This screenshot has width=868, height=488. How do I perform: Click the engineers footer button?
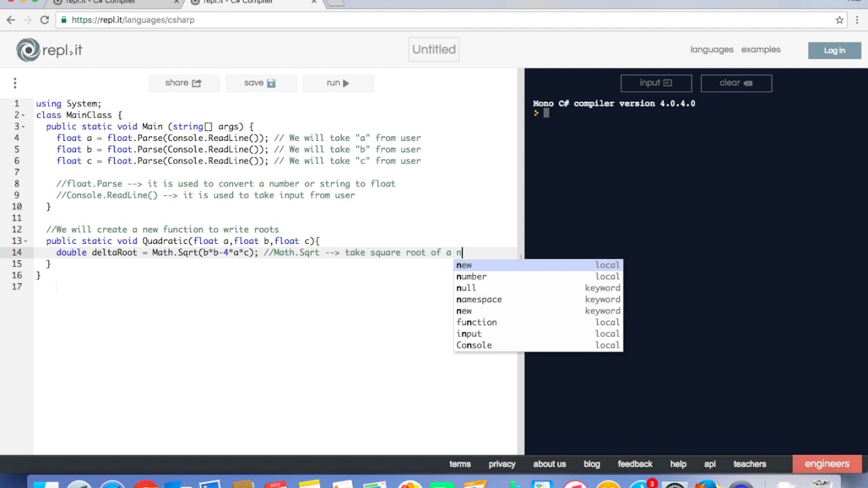pos(827,464)
